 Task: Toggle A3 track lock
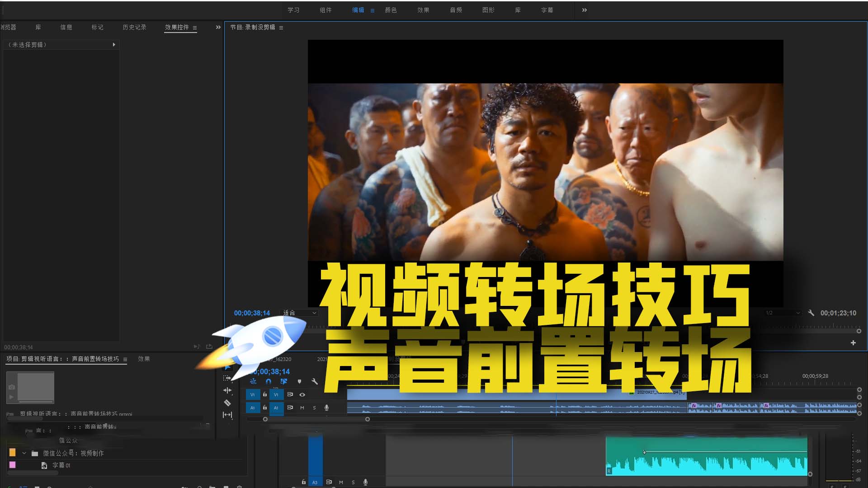click(304, 482)
